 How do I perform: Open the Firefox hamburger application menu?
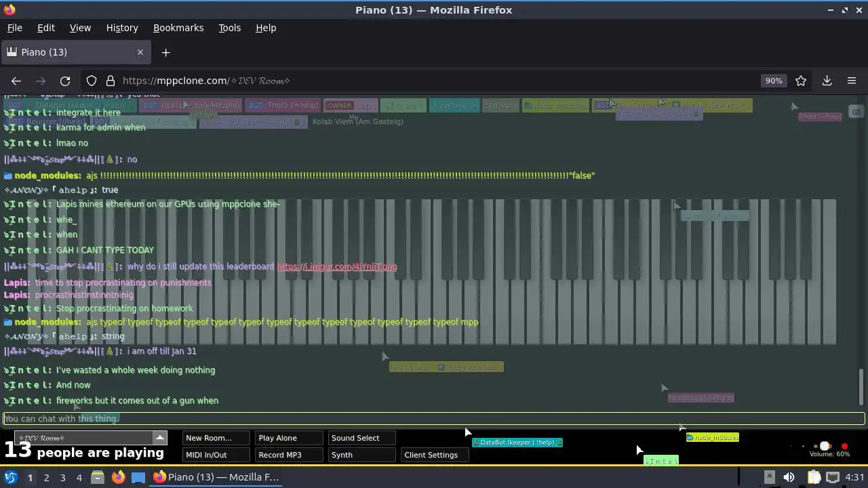(x=852, y=81)
